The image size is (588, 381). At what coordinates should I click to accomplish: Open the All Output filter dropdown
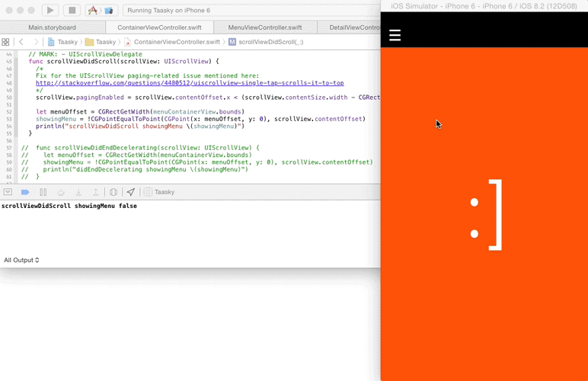pos(21,260)
